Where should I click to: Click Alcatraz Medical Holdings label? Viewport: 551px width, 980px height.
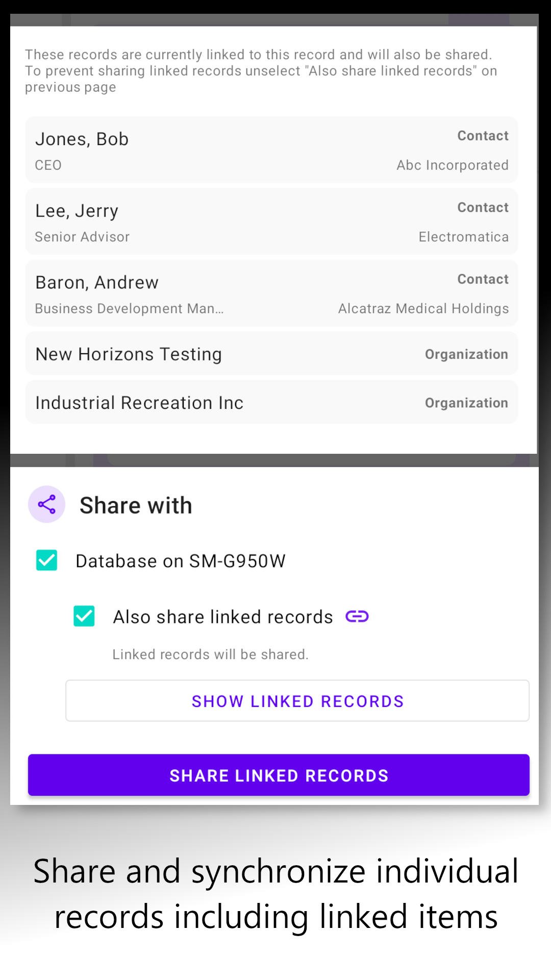[423, 309]
